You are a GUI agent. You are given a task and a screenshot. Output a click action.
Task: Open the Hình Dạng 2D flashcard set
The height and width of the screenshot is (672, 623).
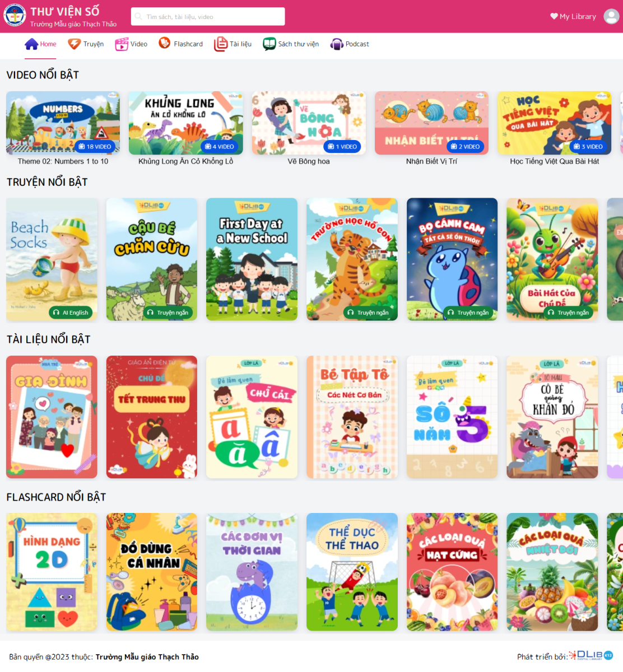tap(52, 572)
